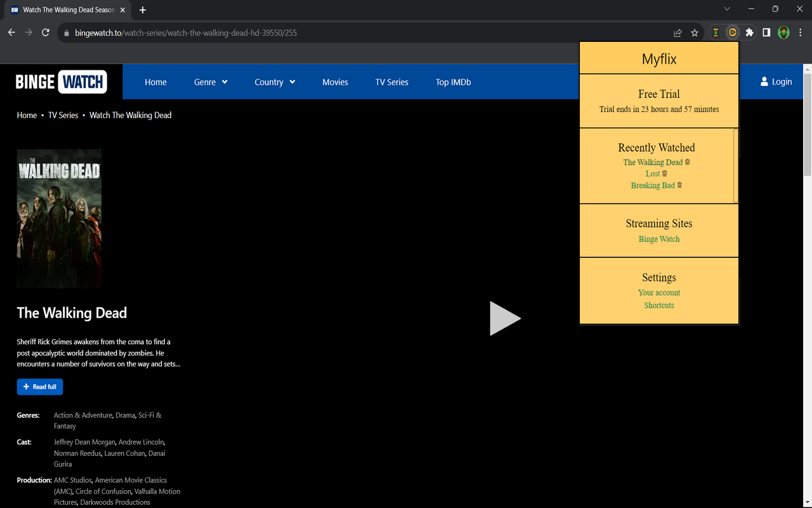Click the green chess rook extension icon

click(x=716, y=32)
